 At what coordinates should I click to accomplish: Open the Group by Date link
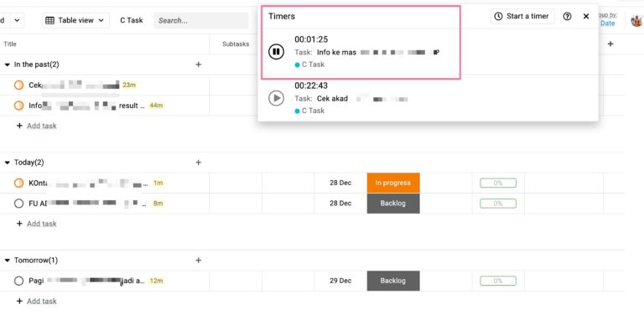click(x=607, y=23)
